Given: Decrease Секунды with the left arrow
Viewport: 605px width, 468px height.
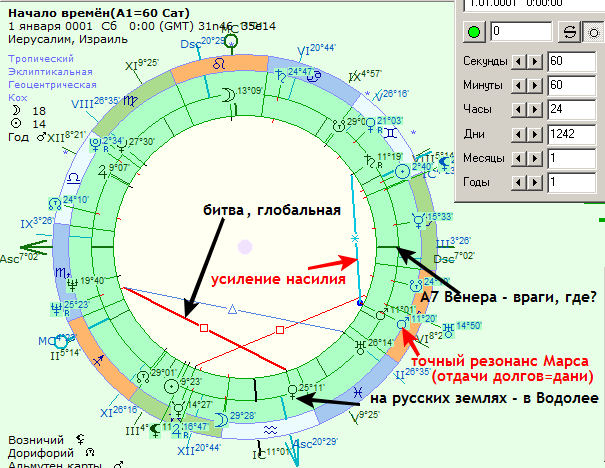Looking at the screenshot, I should tap(518, 61).
